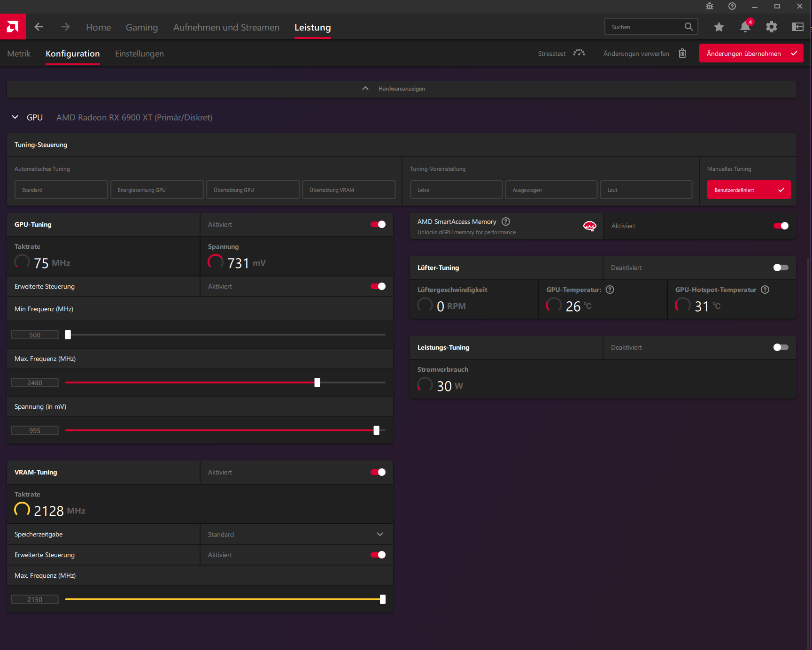Click the Stresstest gauge icon
This screenshot has height=650, width=812.
tap(579, 53)
